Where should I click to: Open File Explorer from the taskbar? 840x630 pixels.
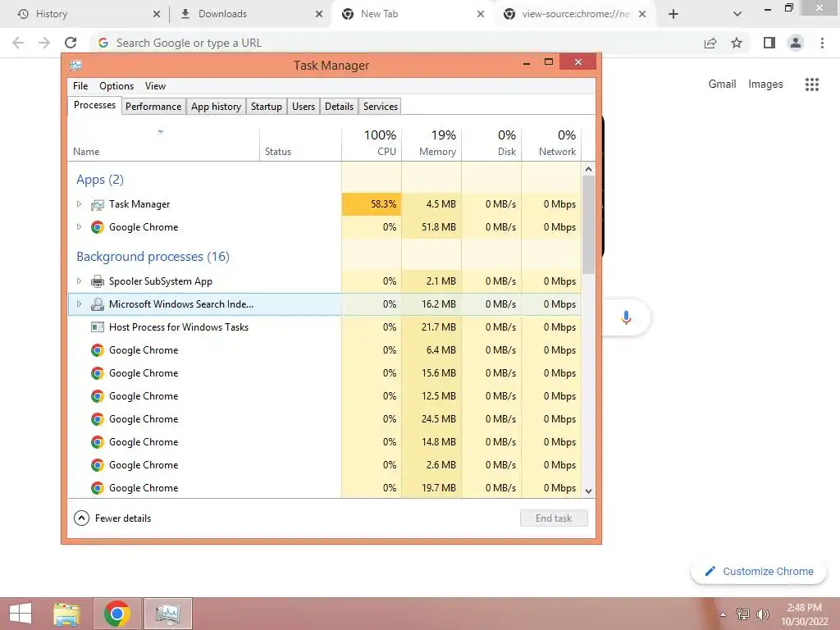coord(66,614)
